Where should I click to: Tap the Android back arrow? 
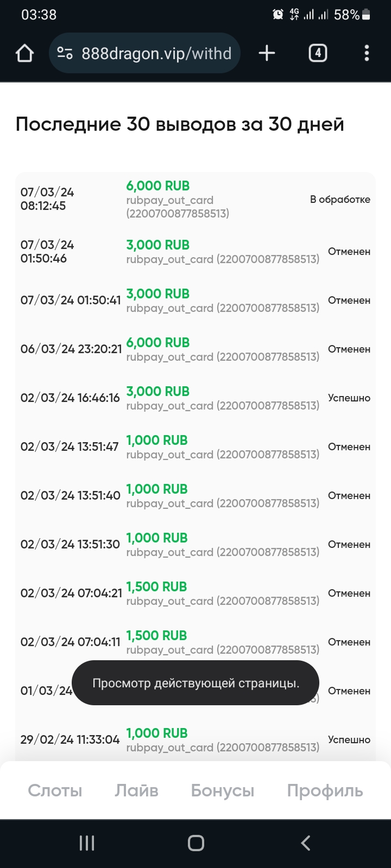click(305, 843)
